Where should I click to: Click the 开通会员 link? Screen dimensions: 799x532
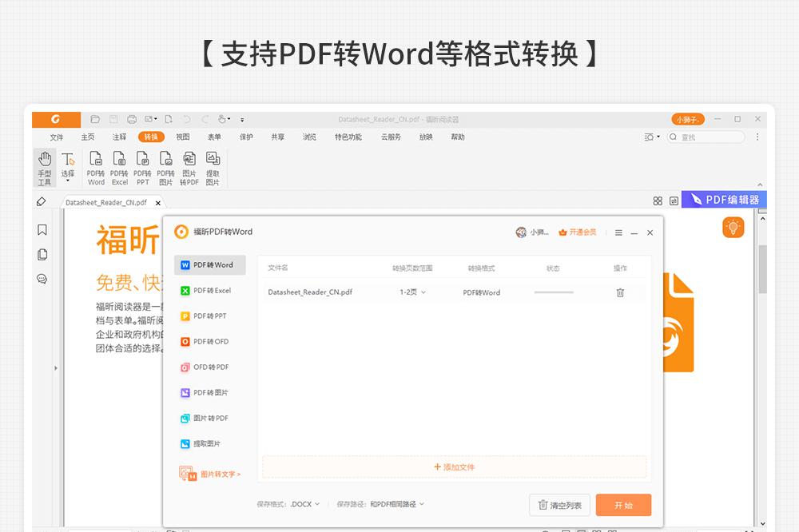pyautogui.click(x=578, y=232)
